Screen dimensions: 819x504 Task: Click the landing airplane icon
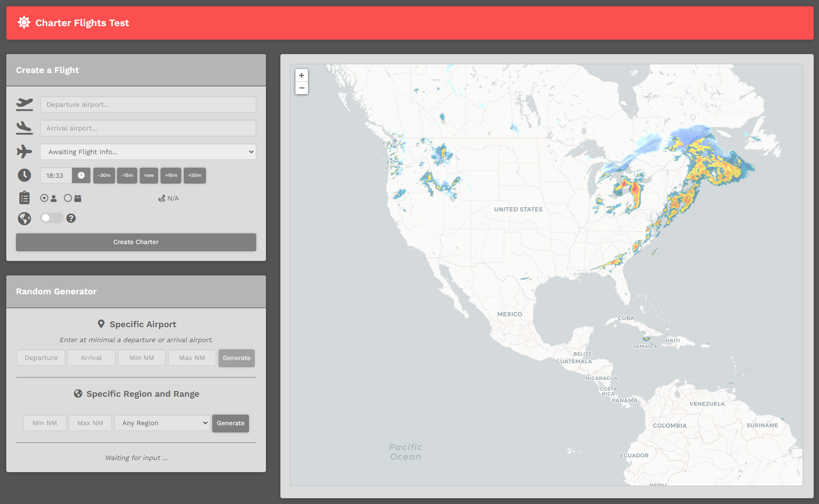click(x=24, y=128)
